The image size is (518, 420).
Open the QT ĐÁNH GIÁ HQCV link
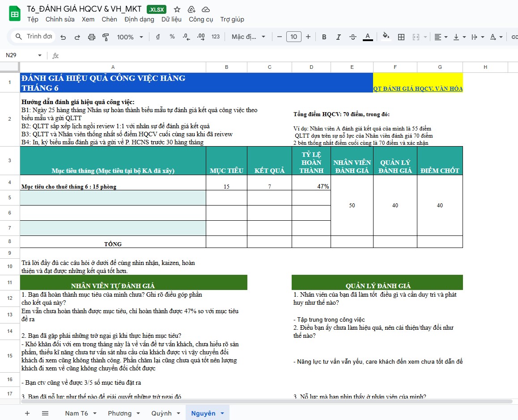point(418,88)
